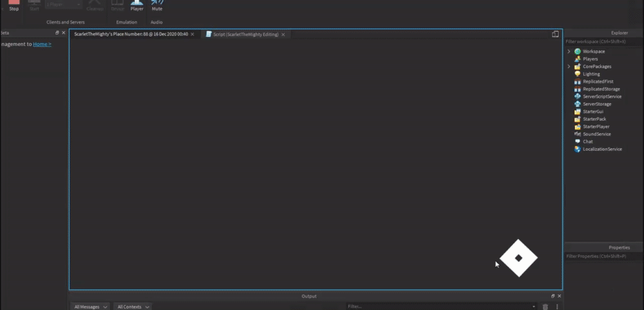Click the SoundService speaker icon
This screenshot has height=310, width=644.
(578, 134)
